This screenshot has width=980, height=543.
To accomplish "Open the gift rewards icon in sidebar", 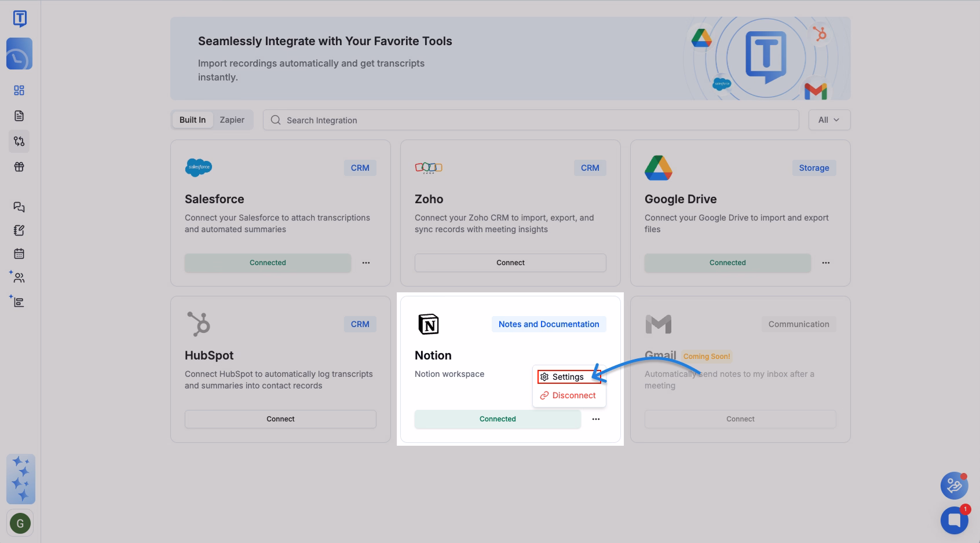I will [x=19, y=167].
